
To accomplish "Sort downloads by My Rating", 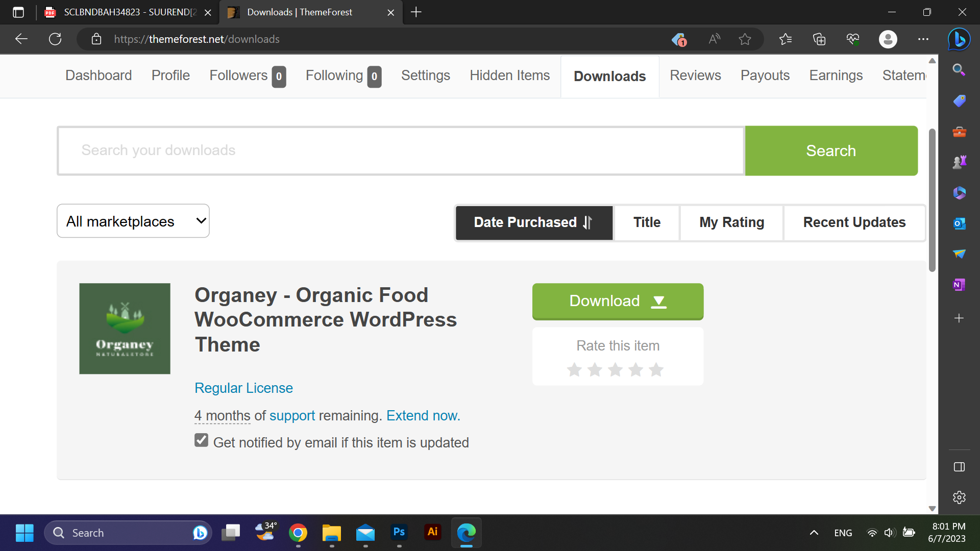I will [x=731, y=222].
